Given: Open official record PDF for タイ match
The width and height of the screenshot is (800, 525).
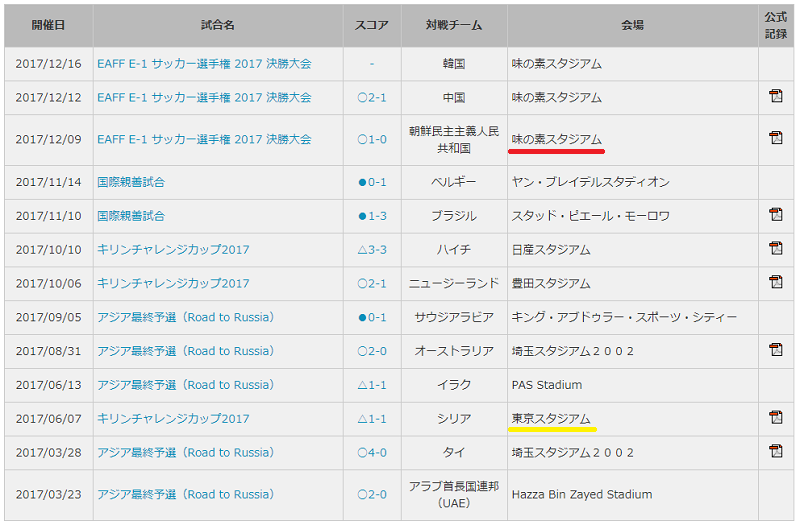Looking at the screenshot, I should coord(775,452).
